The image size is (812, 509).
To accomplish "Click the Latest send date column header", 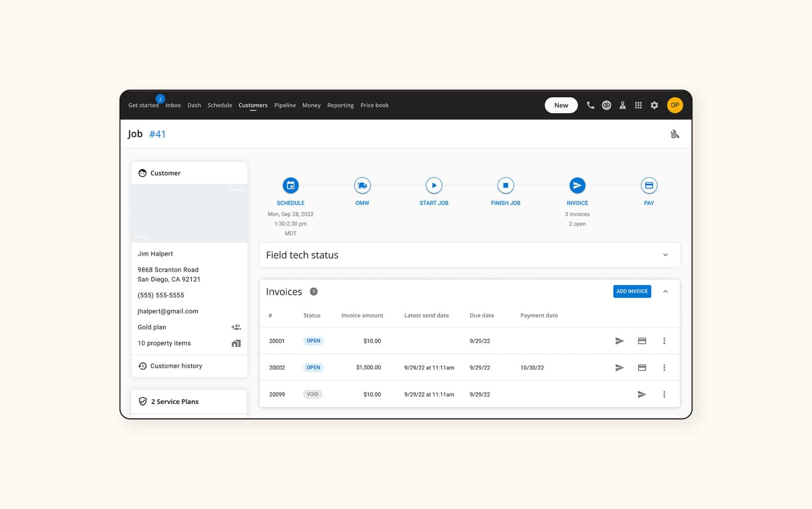I will pyautogui.click(x=426, y=316).
